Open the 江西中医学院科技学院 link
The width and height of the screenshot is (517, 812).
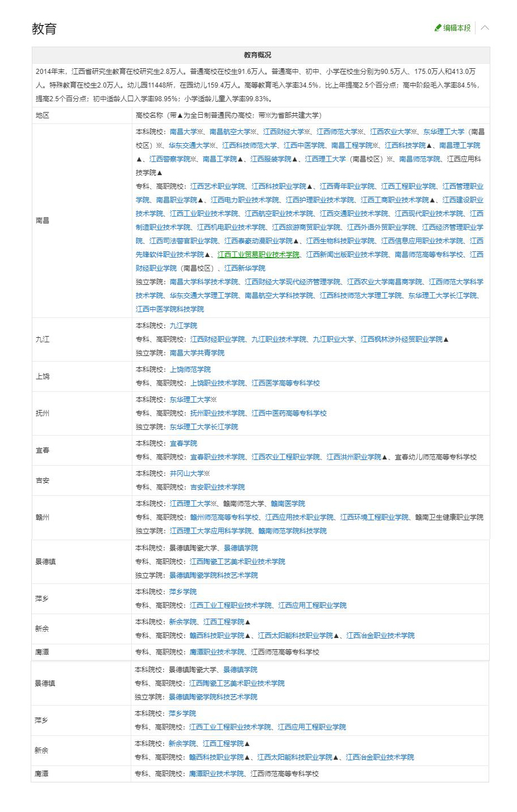pyautogui.click(x=170, y=309)
